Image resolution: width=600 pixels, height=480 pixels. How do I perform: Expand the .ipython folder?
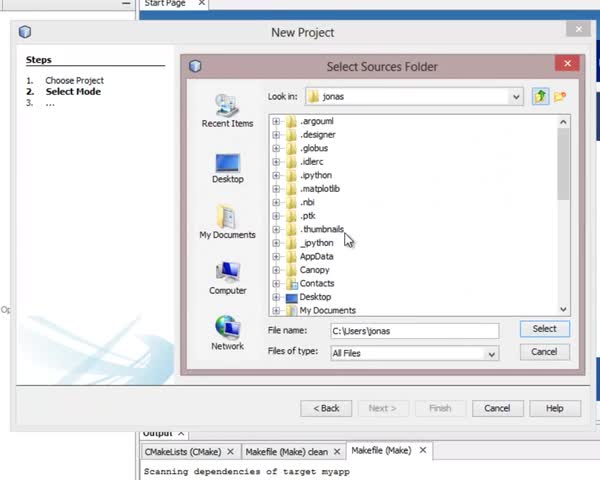point(276,175)
